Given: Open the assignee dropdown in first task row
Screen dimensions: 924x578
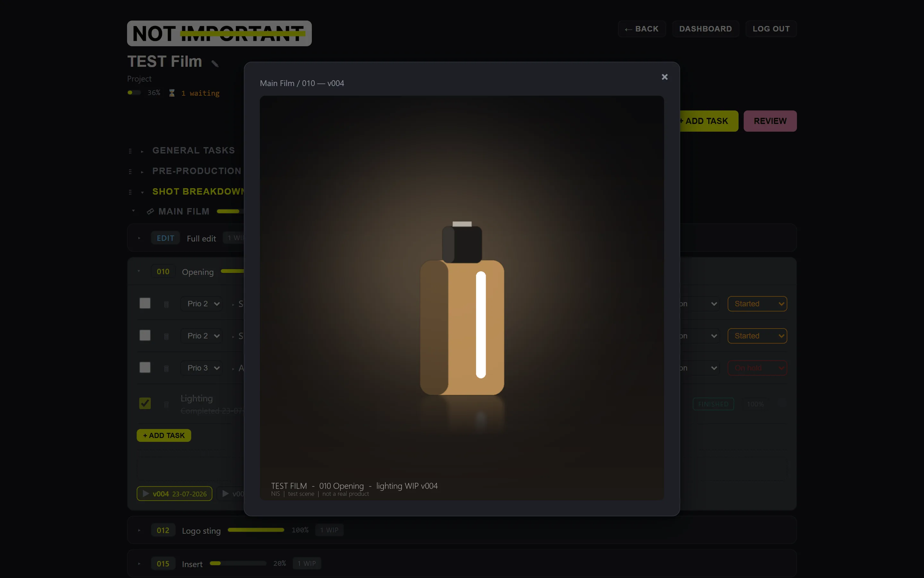Looking at the screenshot, I should click(700, 304).
